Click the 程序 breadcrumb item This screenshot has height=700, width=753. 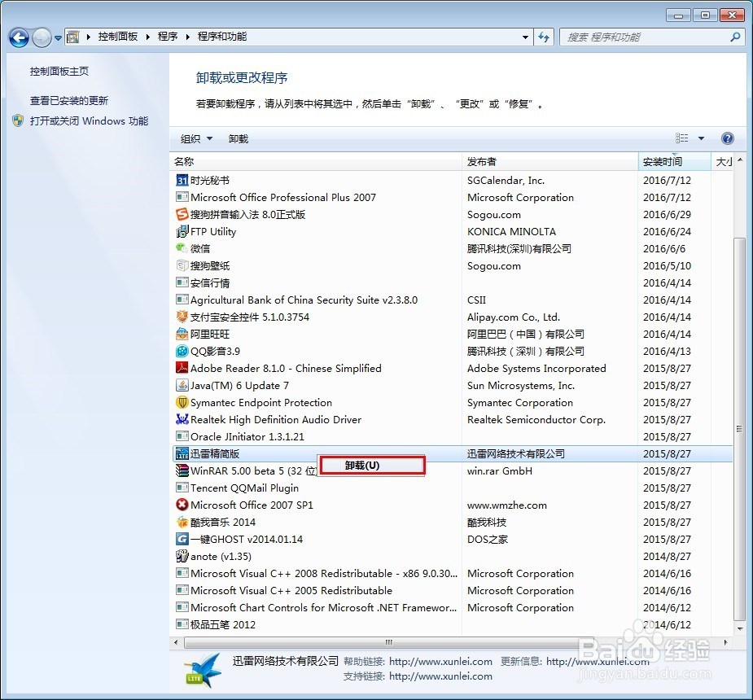click(168, 37)
